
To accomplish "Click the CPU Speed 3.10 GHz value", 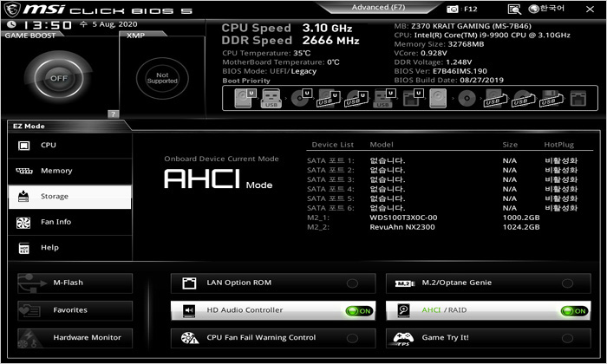I will pos(327,29).
